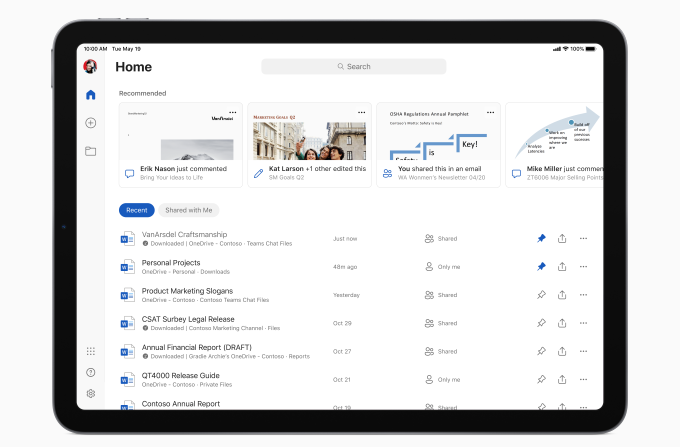Screen dimensions: 680x447
Task: Open Contoso Annual Report title
Action: click(x=181, y=403)
